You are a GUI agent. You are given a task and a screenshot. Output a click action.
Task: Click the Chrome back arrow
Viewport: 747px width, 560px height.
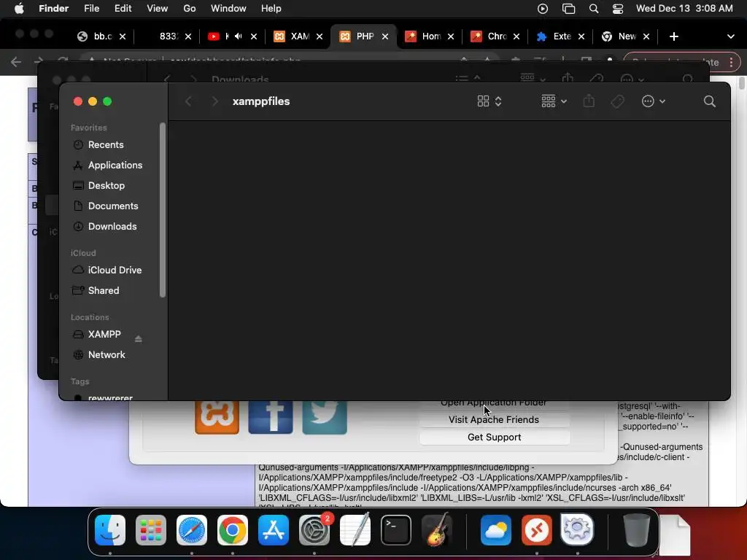[x=16, y=62]
